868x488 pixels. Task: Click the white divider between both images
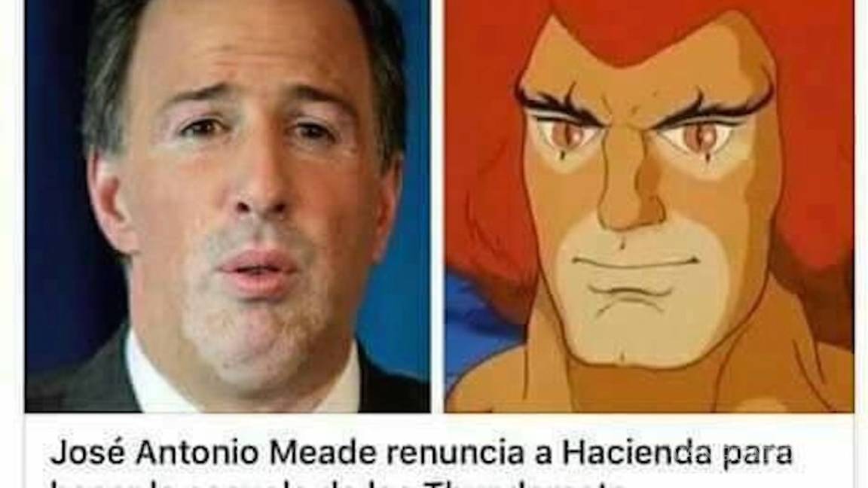(x=437, y=206)
